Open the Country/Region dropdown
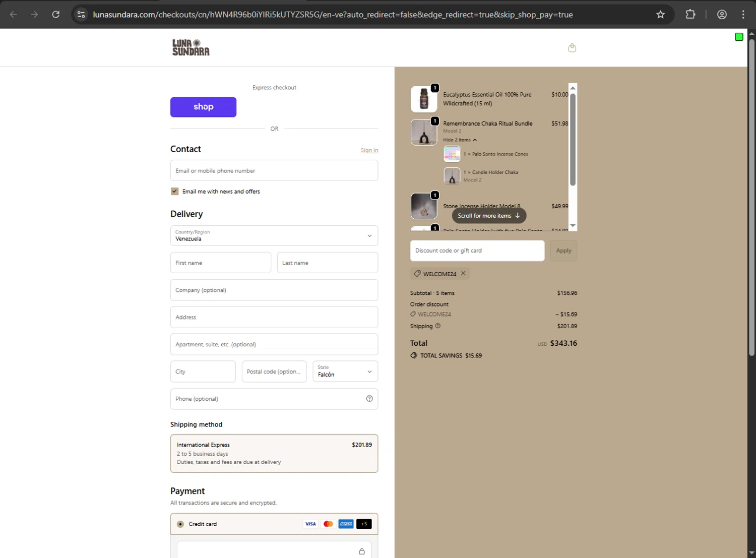Viewport: 756px width, 558px height. coord(274,235)
